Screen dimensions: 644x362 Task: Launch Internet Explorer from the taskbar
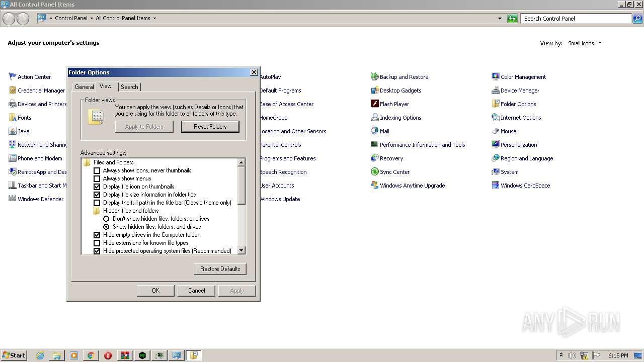click(40, 355)
